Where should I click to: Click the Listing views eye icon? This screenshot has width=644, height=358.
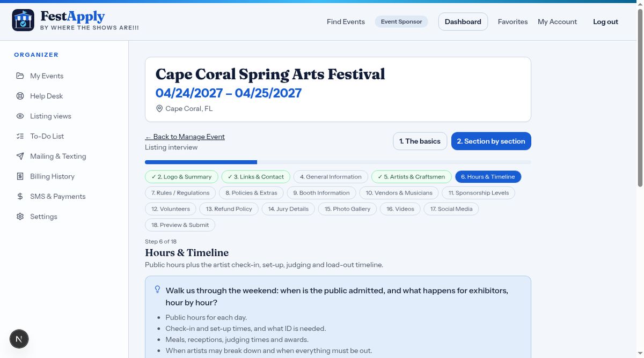pos(20,116)
